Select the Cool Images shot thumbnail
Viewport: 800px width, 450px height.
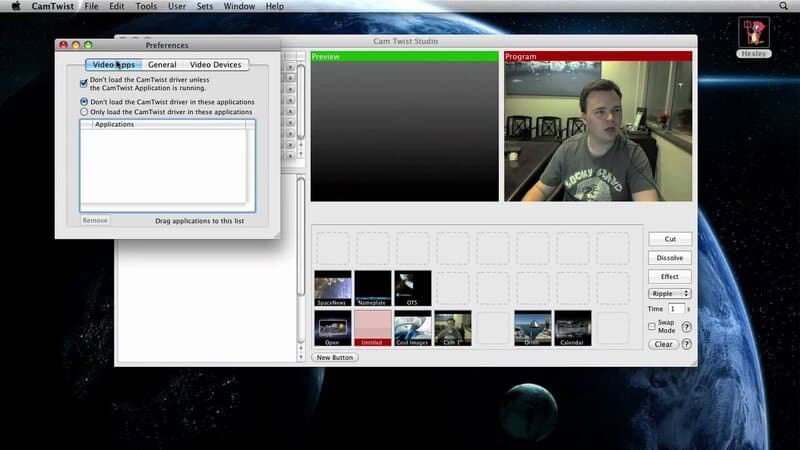(412, 328)
